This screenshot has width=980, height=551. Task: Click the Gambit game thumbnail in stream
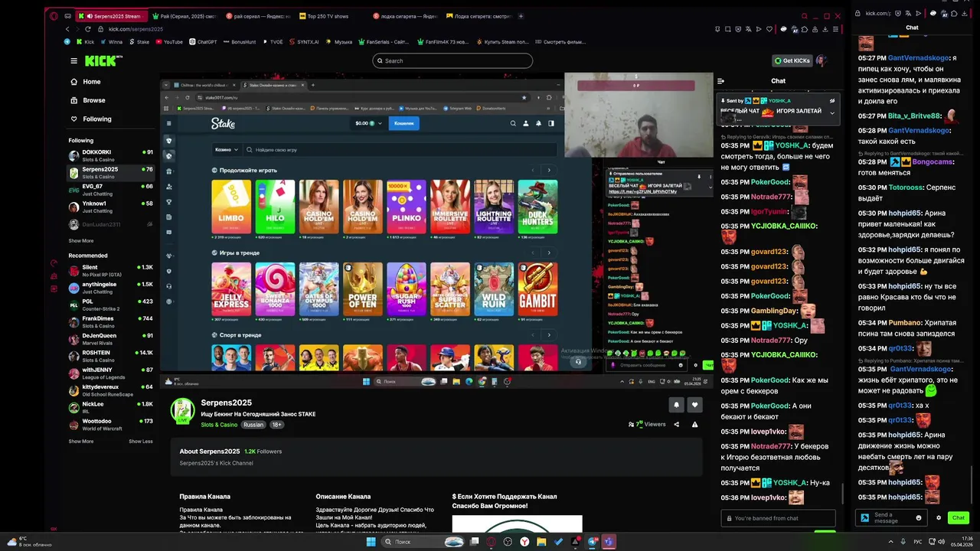537,289
